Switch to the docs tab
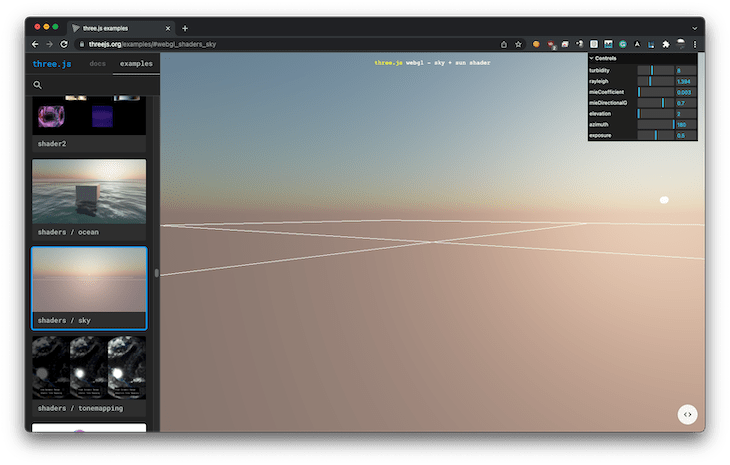 pos(97,63)
